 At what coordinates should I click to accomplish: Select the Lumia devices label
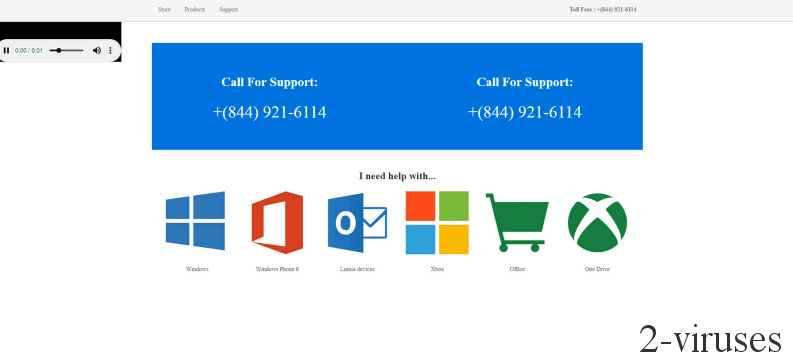[x=357, y=269]
